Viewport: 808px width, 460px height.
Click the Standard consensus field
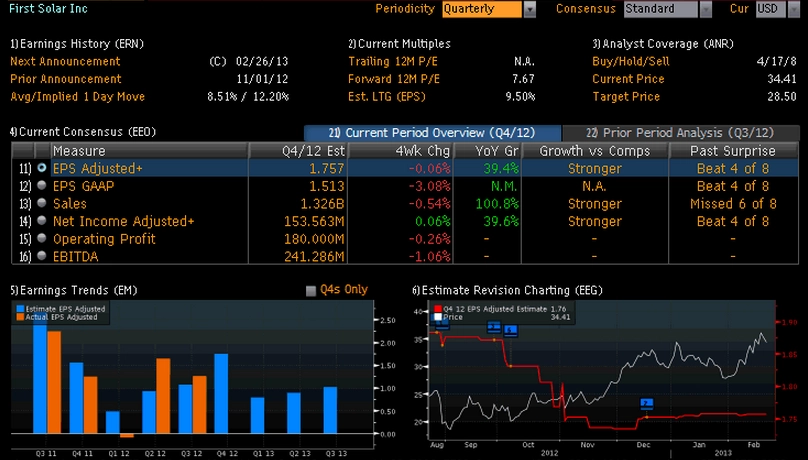661,9
